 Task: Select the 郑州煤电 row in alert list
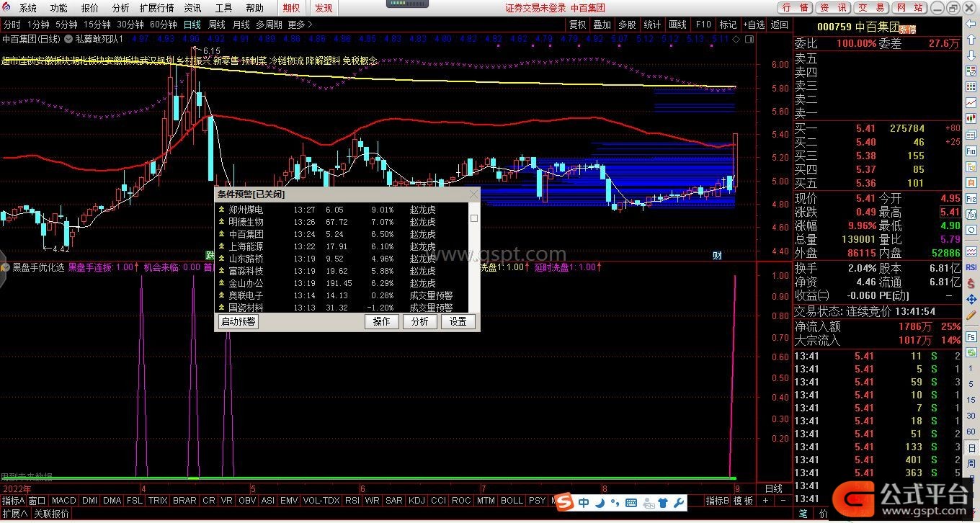342,210
